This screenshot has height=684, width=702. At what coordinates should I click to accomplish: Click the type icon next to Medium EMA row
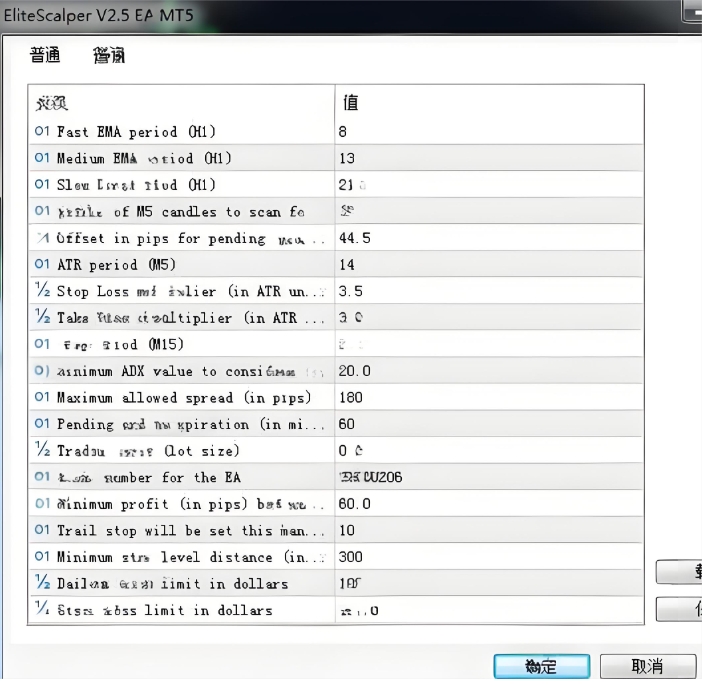pos(42,158)
